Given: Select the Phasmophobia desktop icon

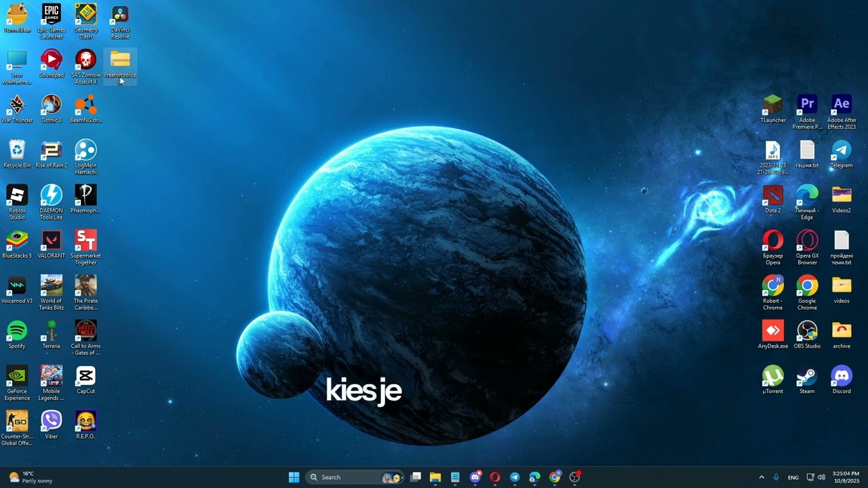Looking at the screenshot, I should [x=85, y=199].
